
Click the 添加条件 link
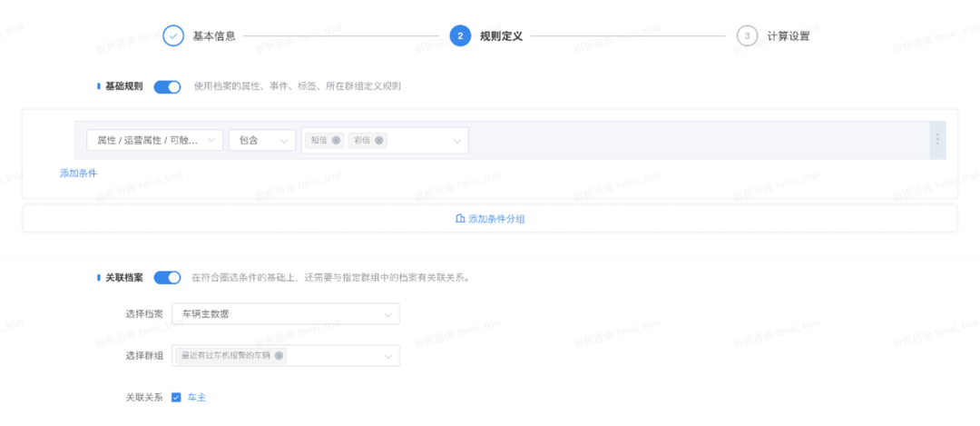79,173
